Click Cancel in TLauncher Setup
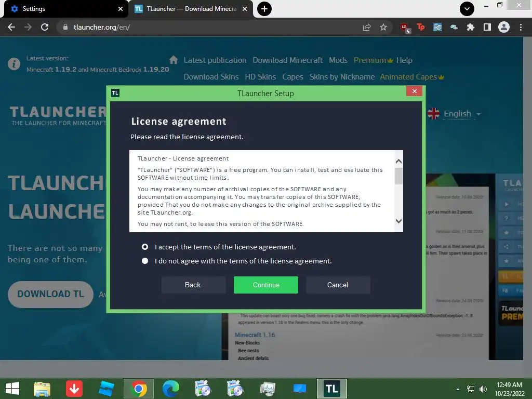 pos(338,285)
